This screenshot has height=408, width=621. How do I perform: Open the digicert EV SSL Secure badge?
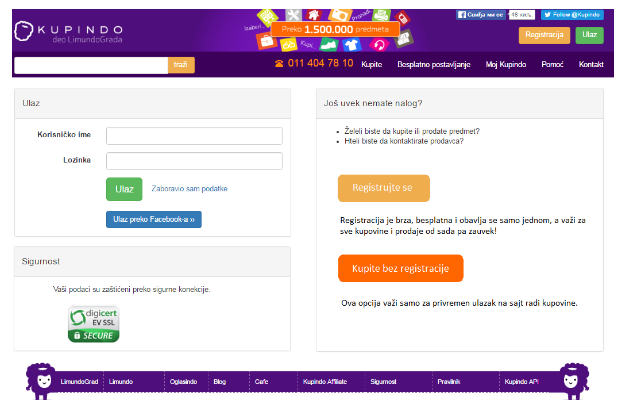(x=93, y=323)
